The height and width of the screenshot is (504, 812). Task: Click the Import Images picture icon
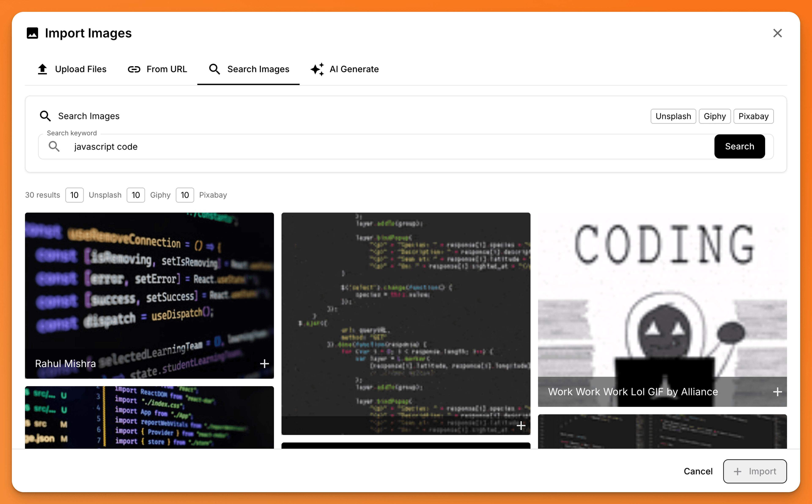pyautogui.click(x=32, y=33)
